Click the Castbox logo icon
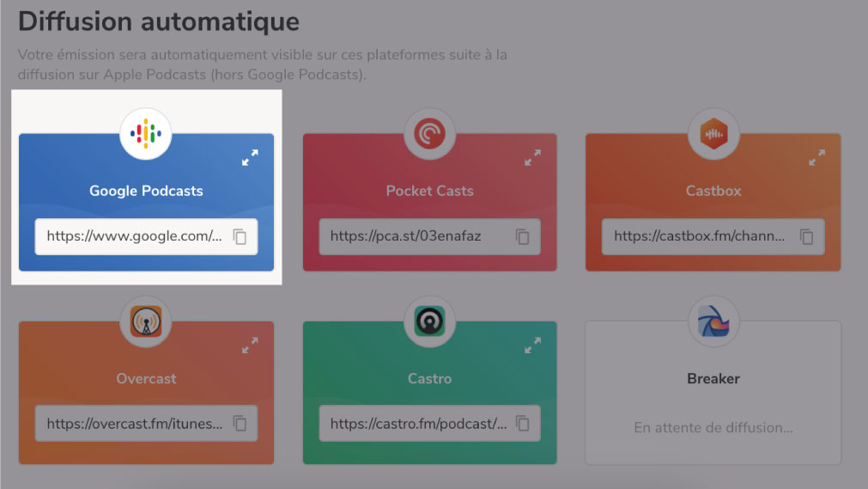Viewport: 868px width, 489px height. pos(713,133)
